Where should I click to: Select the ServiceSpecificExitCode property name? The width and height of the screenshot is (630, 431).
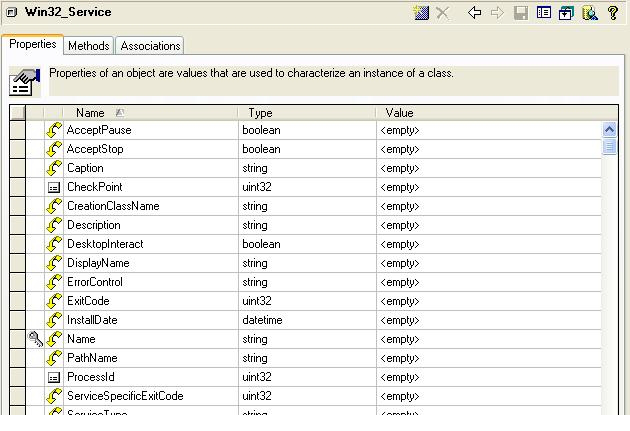(x=125, y=396)
